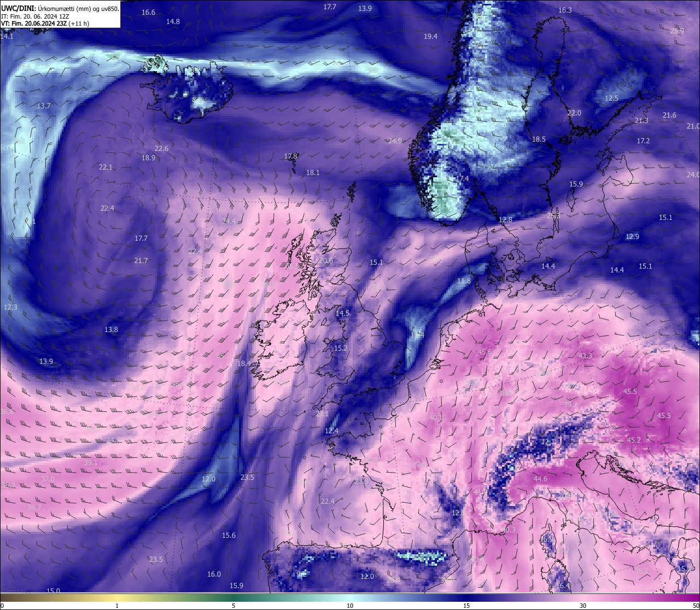This screenshot has height=610, width=700.
Task: Click the 12.4 value label
Action: coord(331,431)
